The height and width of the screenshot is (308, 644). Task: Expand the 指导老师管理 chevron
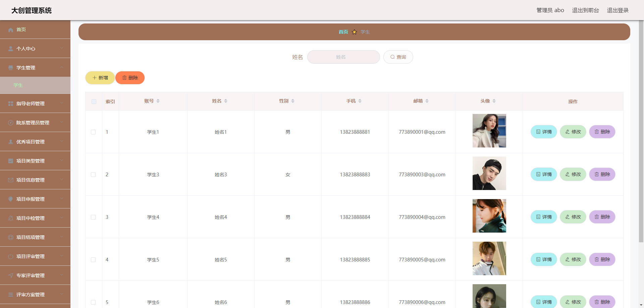pyautogui.click(x=62, y=103)
